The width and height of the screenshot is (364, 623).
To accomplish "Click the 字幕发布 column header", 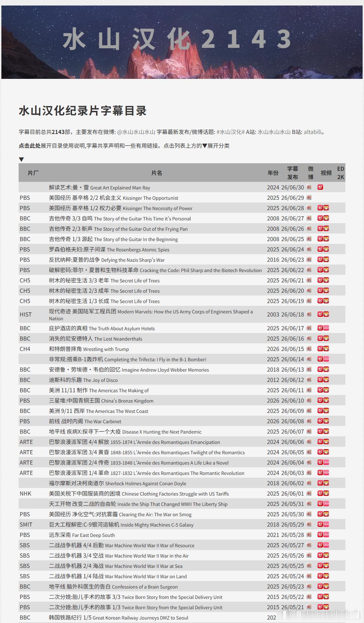I will (293, 173).
